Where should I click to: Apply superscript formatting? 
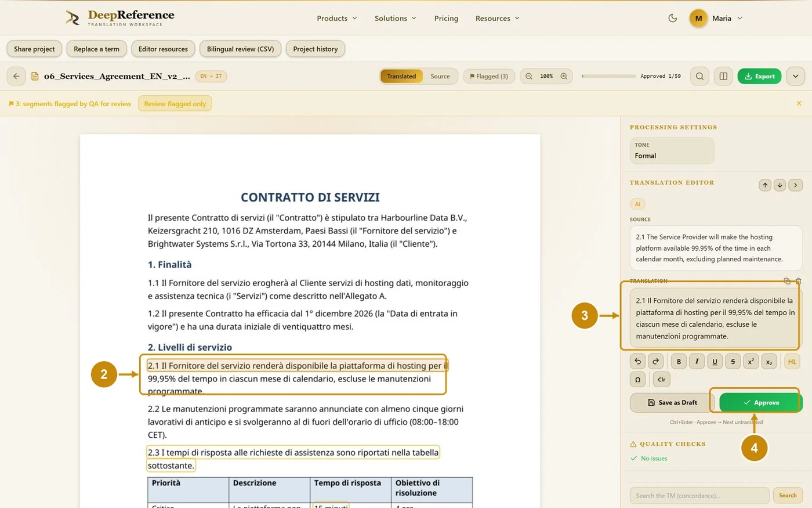tap(751, 362)
